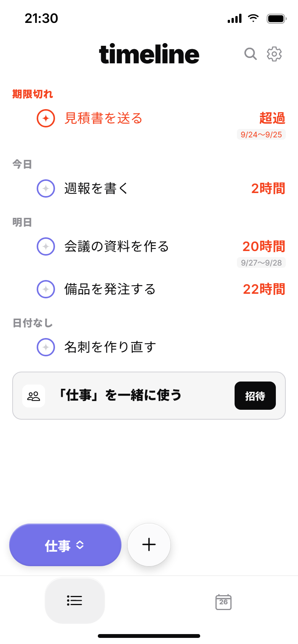Screen dimensions: 298x644
Task: Open search with the magnifier icon
Action: (x=250, y=54)
